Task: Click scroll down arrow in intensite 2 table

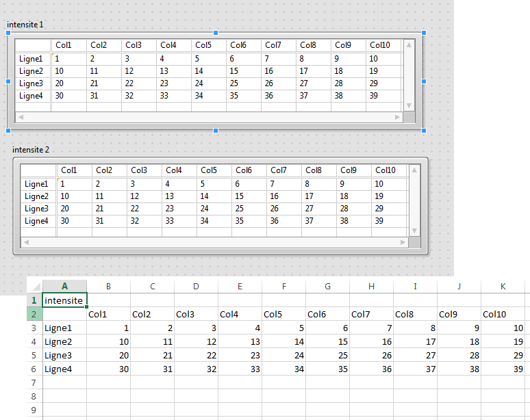Action: point(414,231)
